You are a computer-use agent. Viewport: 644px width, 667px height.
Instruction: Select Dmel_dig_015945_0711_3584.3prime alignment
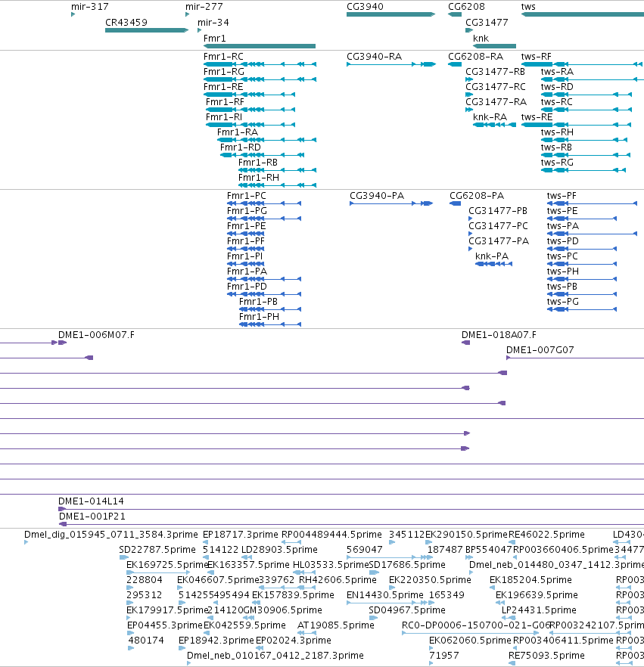pyautogui.click(x=26, y=542)
